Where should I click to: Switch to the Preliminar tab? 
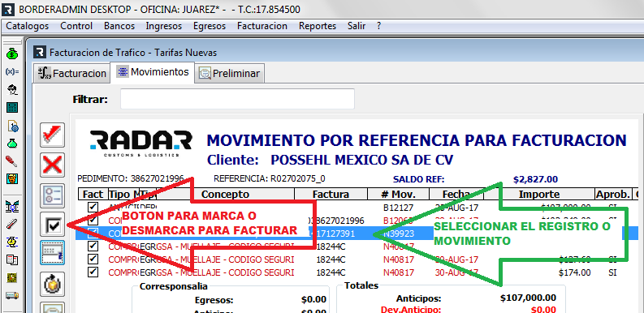230,74
